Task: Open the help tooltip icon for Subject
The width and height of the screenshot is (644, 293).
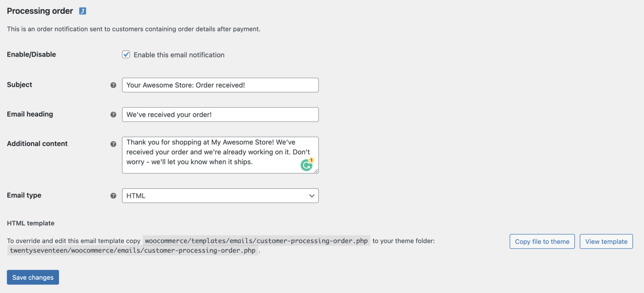Action: (113, 85)
